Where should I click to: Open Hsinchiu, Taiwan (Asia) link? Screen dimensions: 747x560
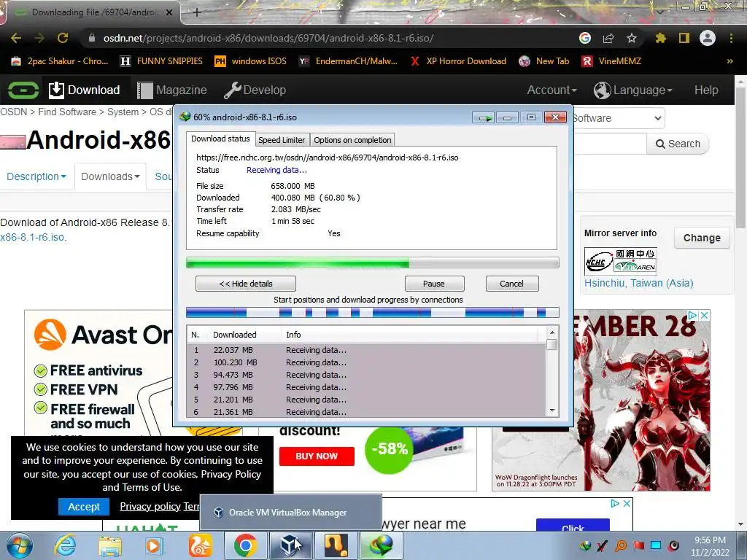[x=639, y=283]
